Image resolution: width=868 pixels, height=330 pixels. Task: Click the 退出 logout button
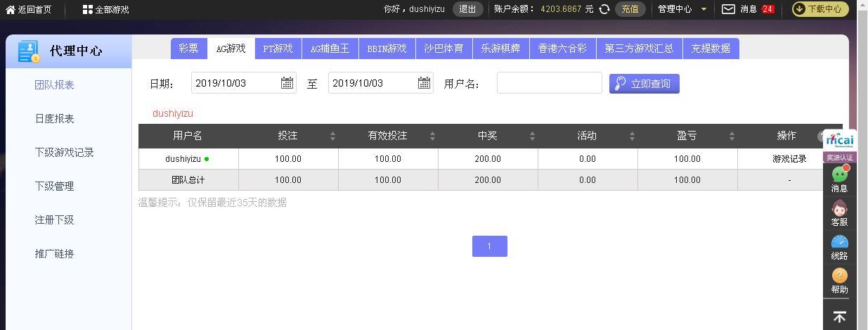(467, 9)
